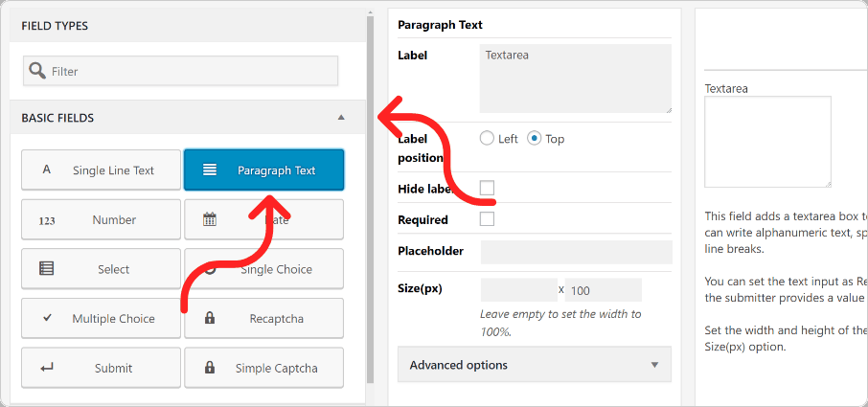Expand the Advanced options panel
Image resolution: width=868 pixels, height=407 pixels.
pos(535,365)
